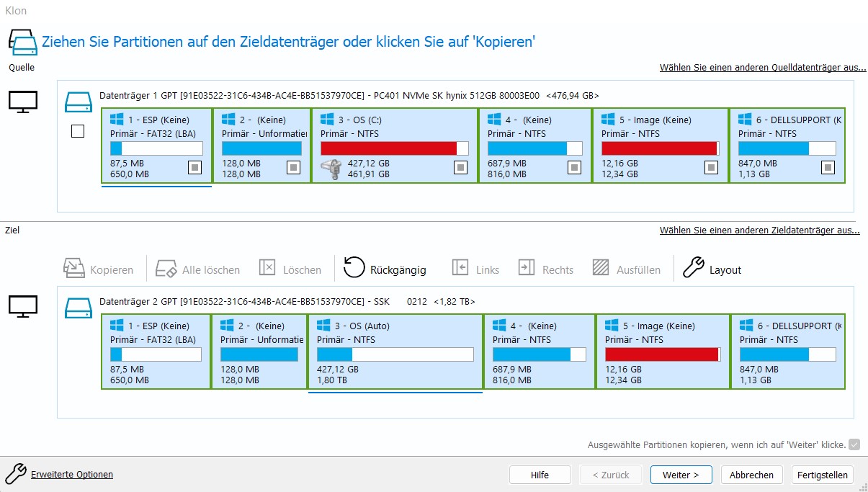Toggle checkbox of source partition 3 - OS (C:)
The image size is (868, 492).
pos(461,167)
